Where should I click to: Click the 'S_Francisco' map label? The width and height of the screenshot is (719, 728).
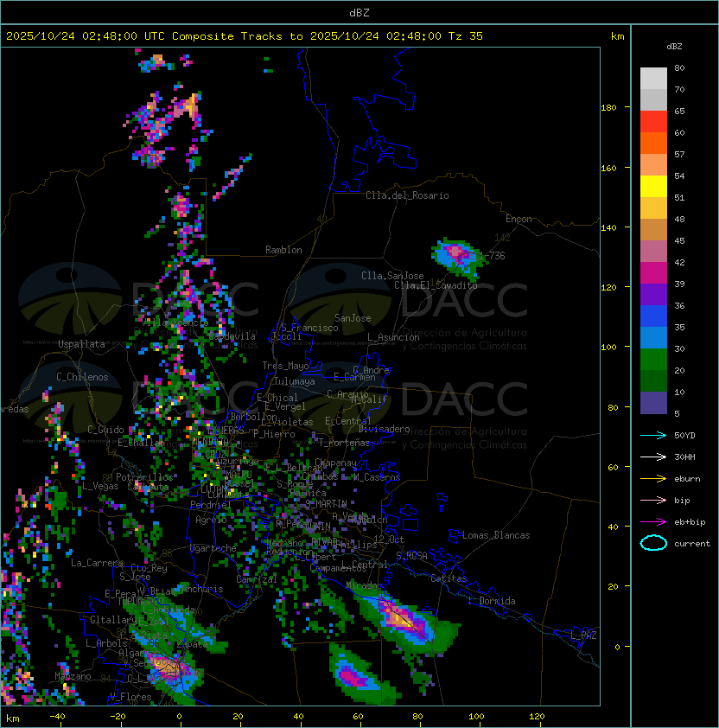click(309, 328)
